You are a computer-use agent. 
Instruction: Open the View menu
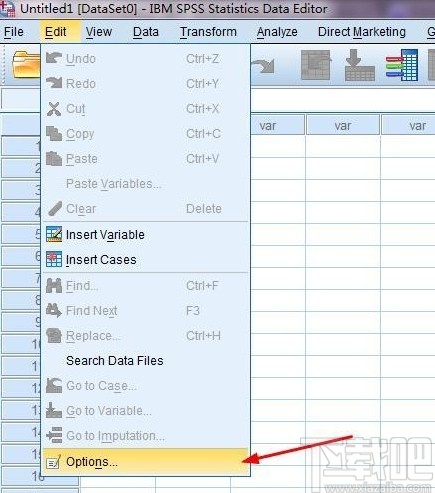pyautogui.click(x=99, y=32)
